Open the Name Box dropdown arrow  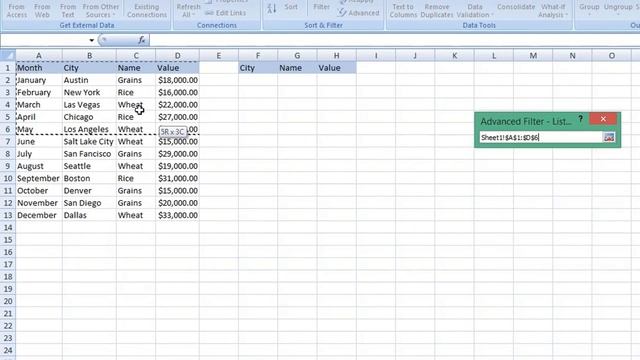[x=91, y=40]
